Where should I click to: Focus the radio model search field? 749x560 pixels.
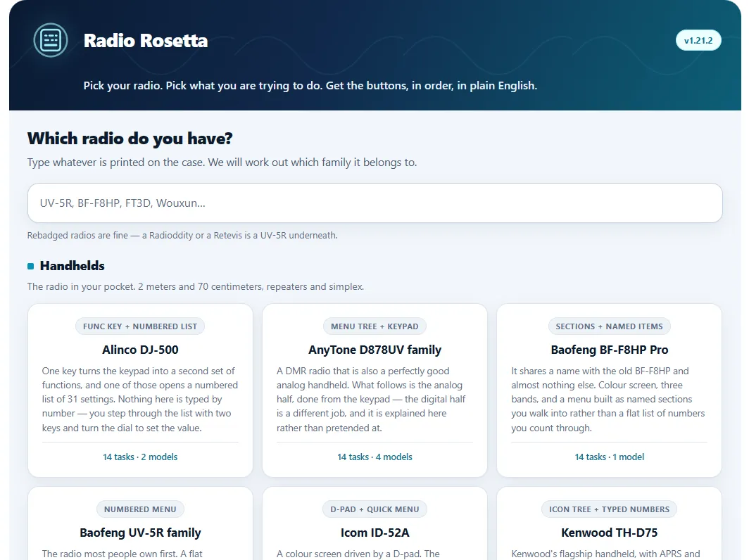point(375,203)
